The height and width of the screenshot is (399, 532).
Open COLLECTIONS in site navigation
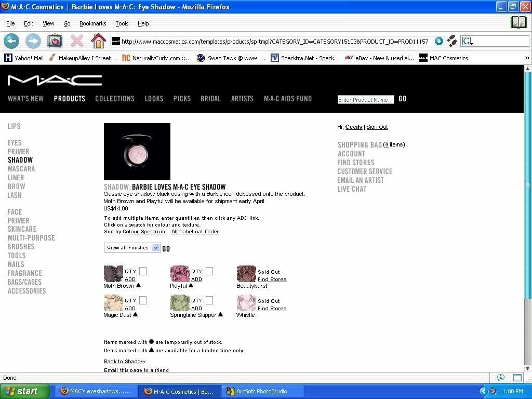(115, 99)
